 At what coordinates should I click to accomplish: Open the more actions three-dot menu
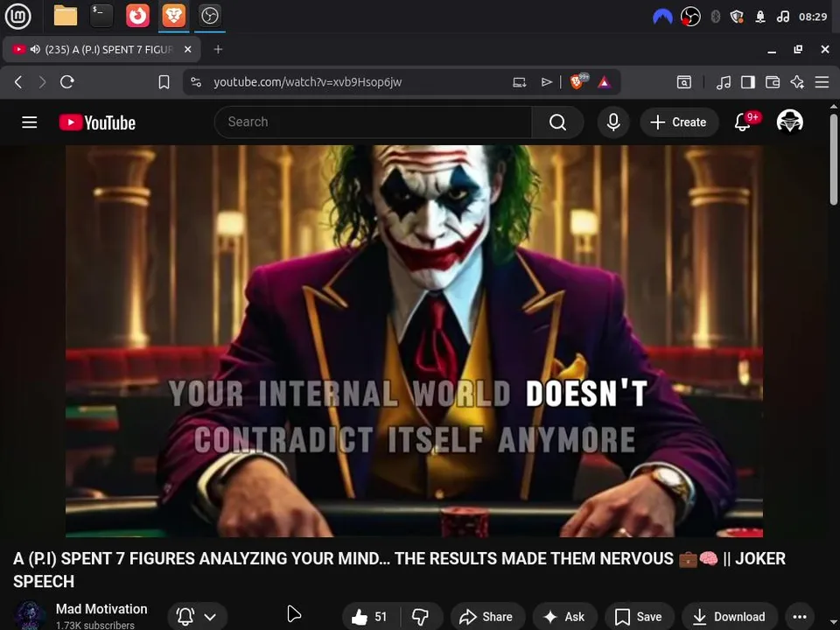point(800,617)
